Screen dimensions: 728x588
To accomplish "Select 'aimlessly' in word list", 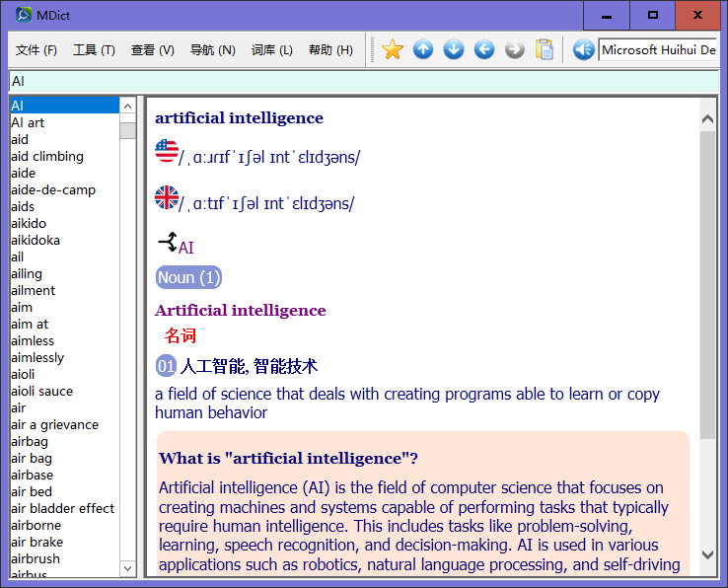I will [x=64, y=357].
